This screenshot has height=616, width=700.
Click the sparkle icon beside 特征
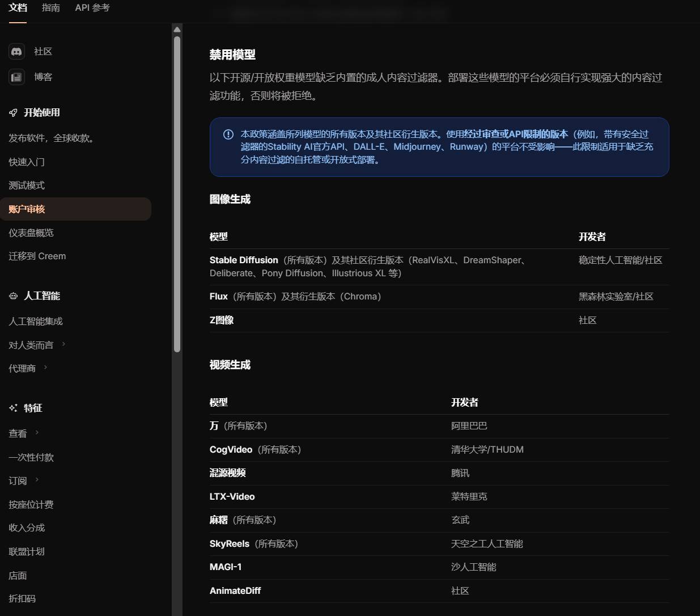point(13,408)
